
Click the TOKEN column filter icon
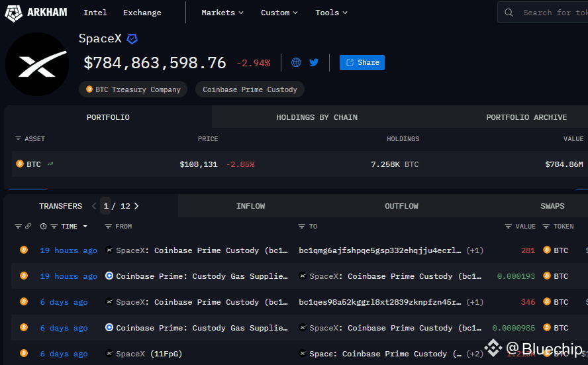click(x=546, y=227)
